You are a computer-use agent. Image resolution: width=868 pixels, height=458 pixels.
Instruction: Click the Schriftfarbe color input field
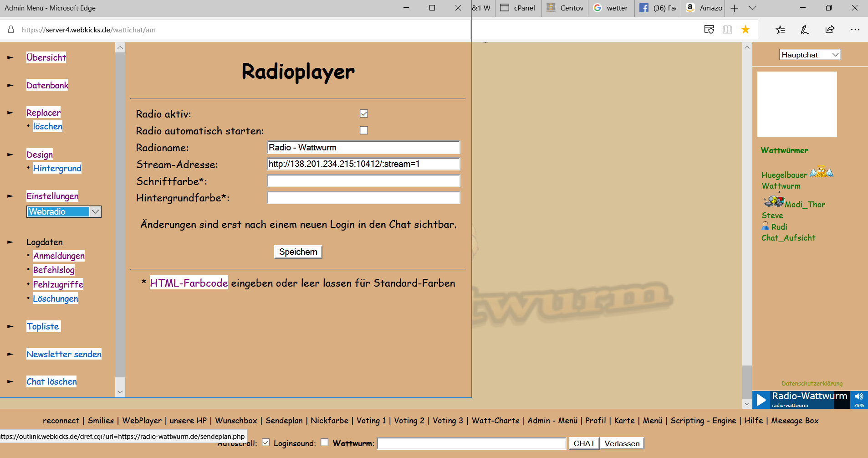[x=363, y=181]
